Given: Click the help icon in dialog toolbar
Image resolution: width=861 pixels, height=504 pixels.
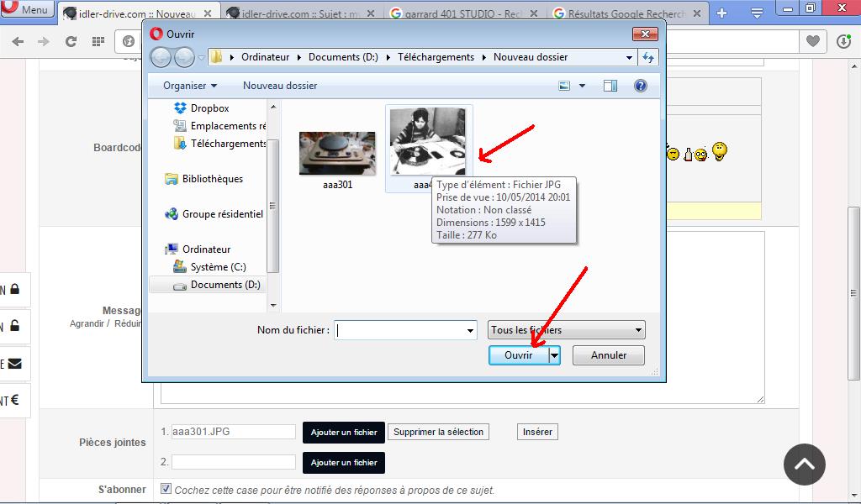Looking at the screenshot, I should (640, 86).
